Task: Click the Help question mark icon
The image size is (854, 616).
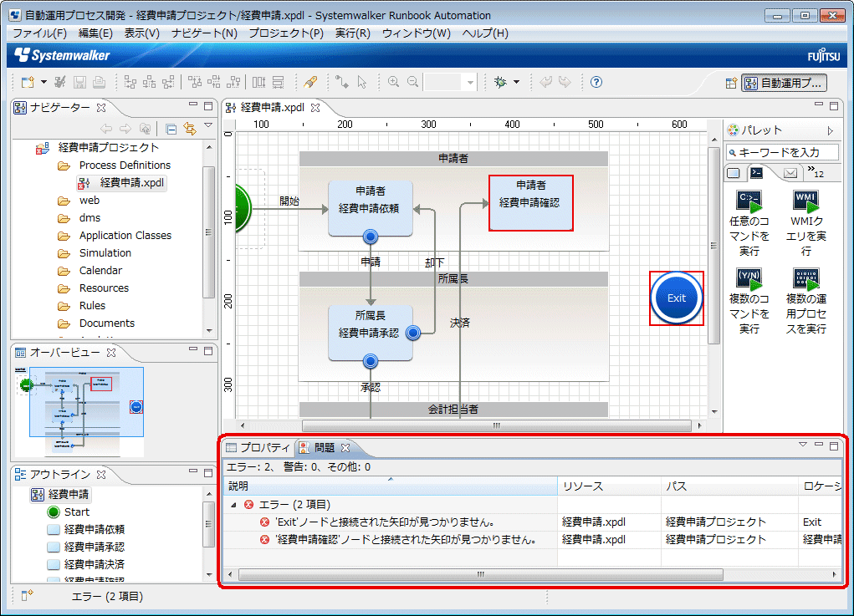Action: click(x=596, y=82)
